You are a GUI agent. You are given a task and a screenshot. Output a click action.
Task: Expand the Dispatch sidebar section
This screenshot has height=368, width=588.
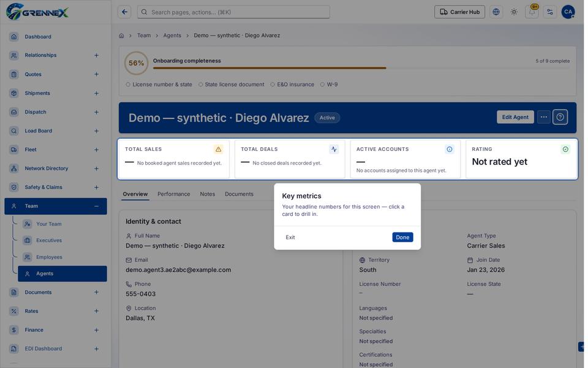click(96, 112)
